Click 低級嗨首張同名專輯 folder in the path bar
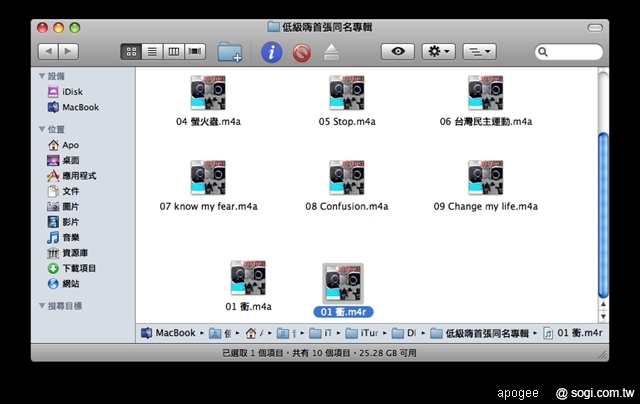 480,333
